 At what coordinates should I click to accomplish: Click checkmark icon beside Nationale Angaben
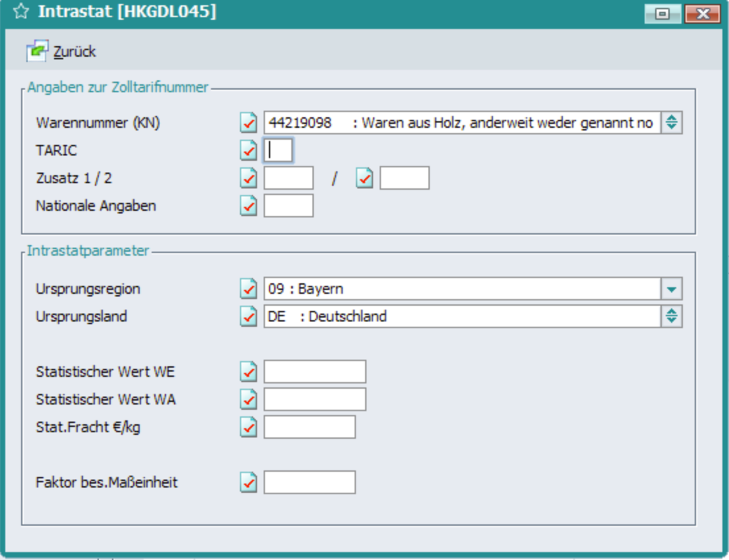click(x=248, y=206)
